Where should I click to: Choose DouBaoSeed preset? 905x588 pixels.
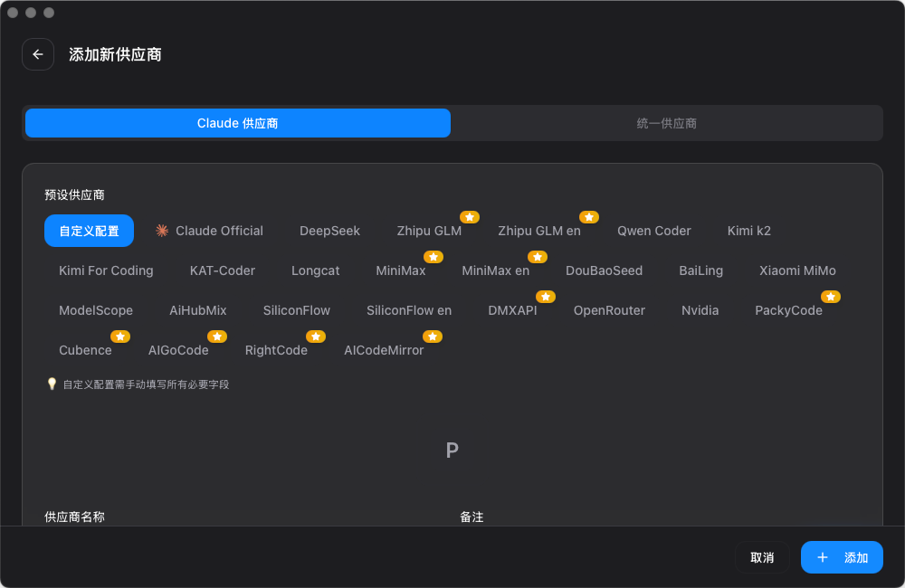coord(604,270)
